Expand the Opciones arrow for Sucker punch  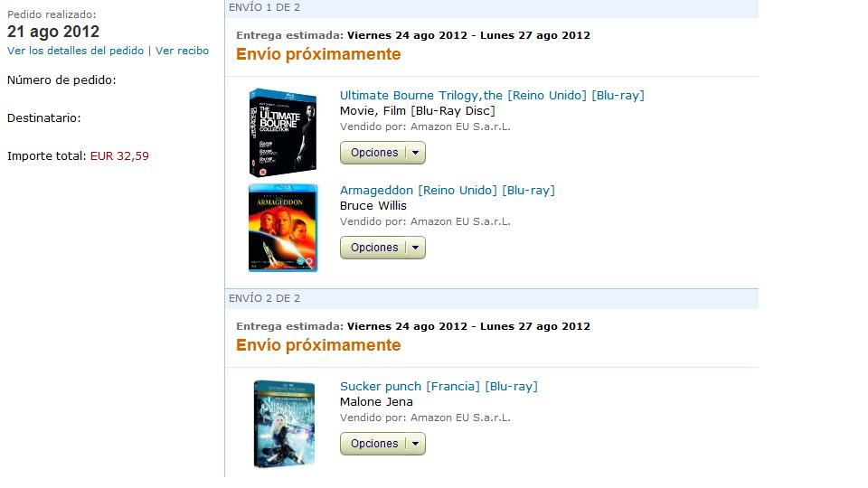pos(416,444)
